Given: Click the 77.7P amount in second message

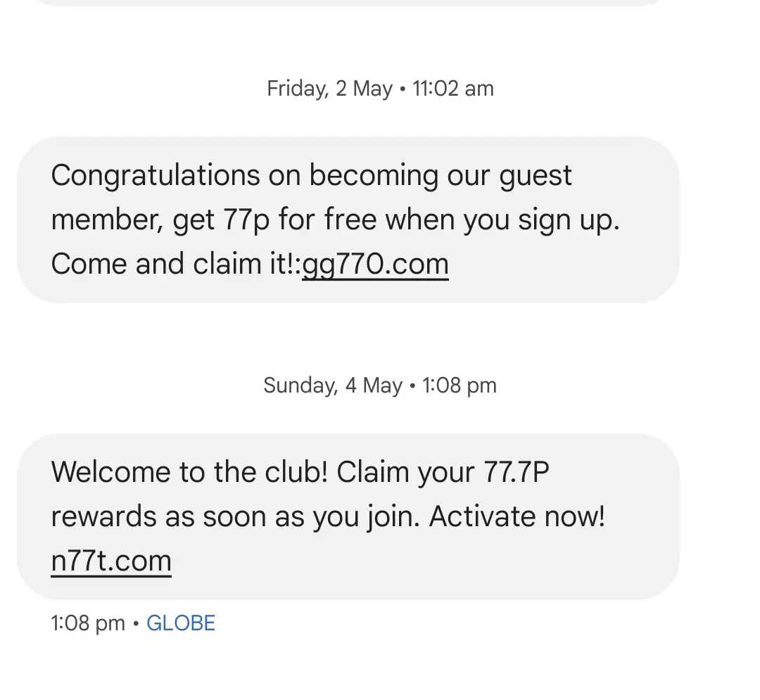Looking at the screenshot, I should click(517, 471).
